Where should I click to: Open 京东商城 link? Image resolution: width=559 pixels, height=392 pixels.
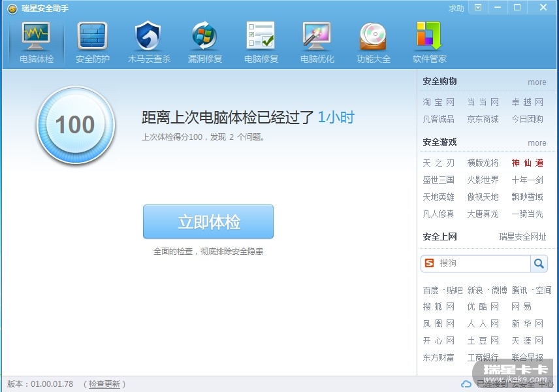(483, 119)
